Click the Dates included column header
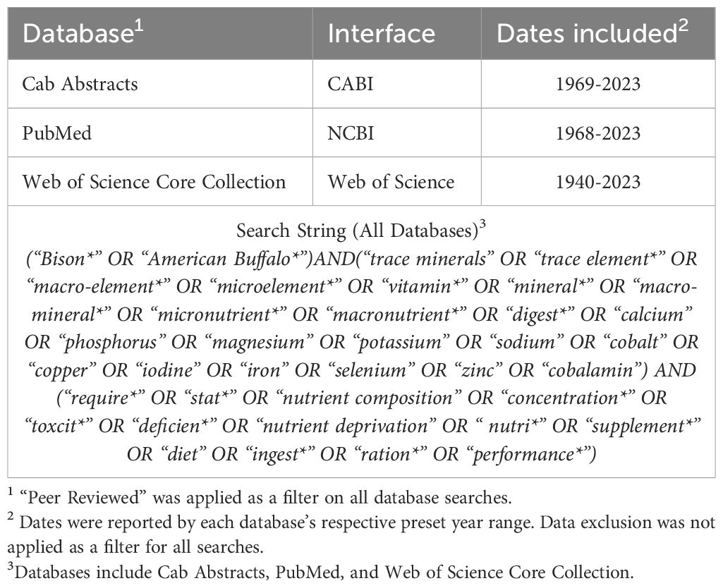The width and height of the screenshot is (723, 588). tap(592, 33)
